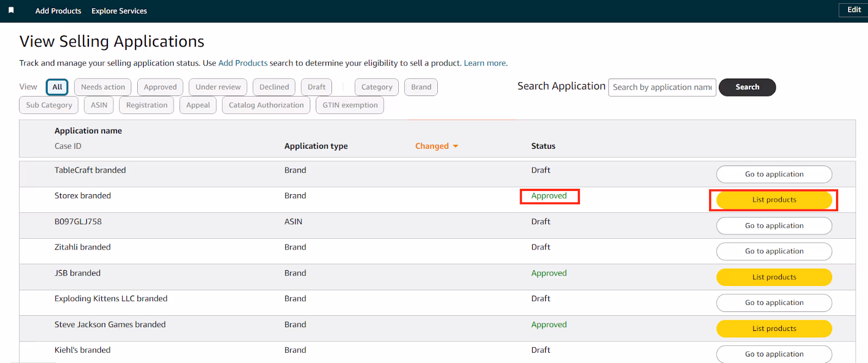The image size is (868, 363).
Task: Open the Add Products menu item
Action: click(58, 11)
